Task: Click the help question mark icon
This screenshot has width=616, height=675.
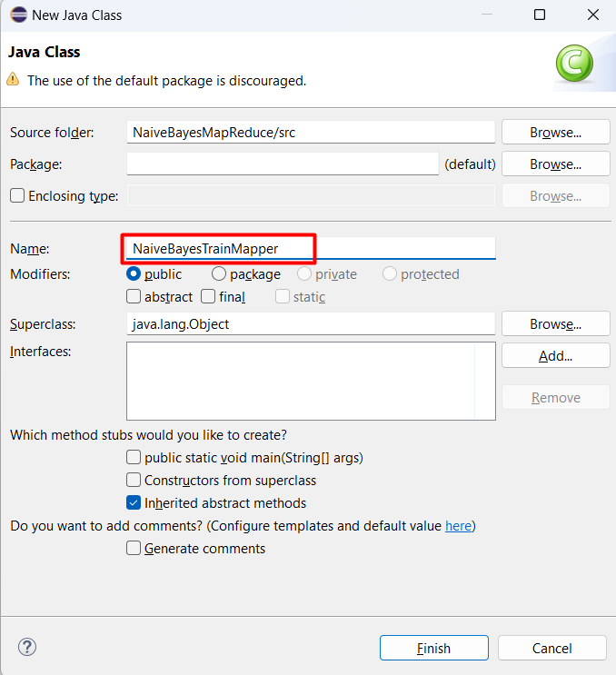Action: 27,647
